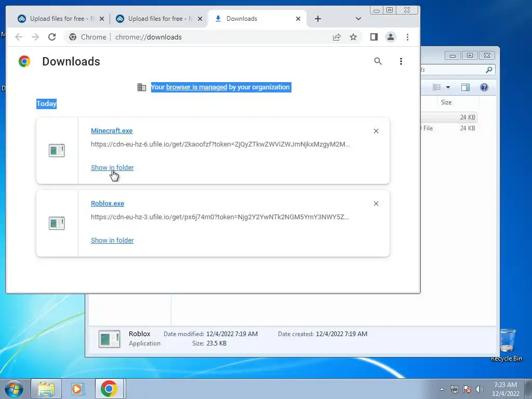
Task: Open the Downloads page more actions menu
Action: click(401, 61)
